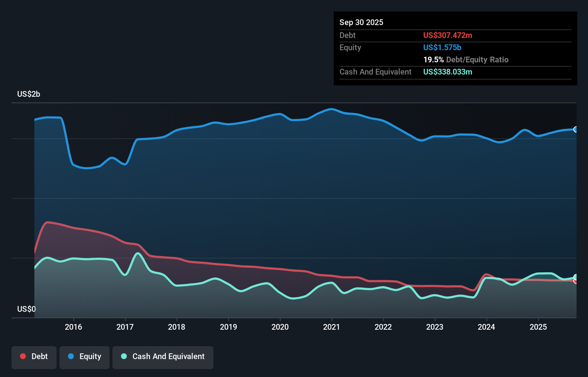Click the US$307.472m Debt value in tooltip
The height and width of the screenshot is (377, 588).
(x=448, y=35)
